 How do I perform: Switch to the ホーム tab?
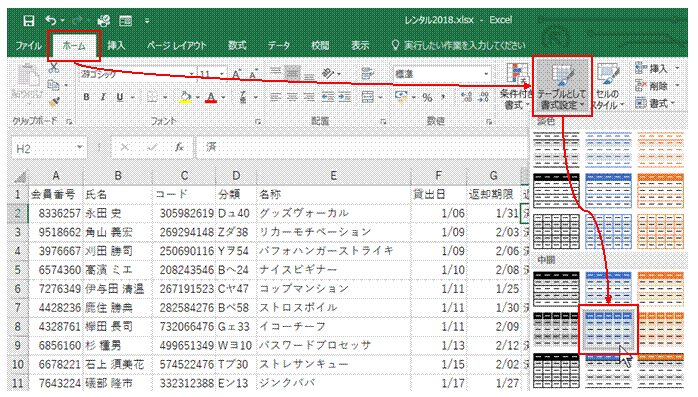point(73,45)
